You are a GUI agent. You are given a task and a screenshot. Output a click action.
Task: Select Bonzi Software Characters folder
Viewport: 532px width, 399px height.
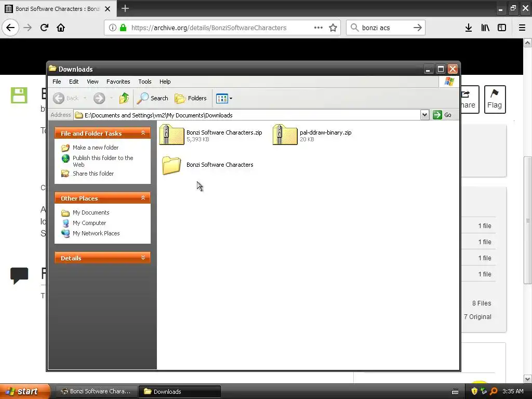(x=207, y=165)
